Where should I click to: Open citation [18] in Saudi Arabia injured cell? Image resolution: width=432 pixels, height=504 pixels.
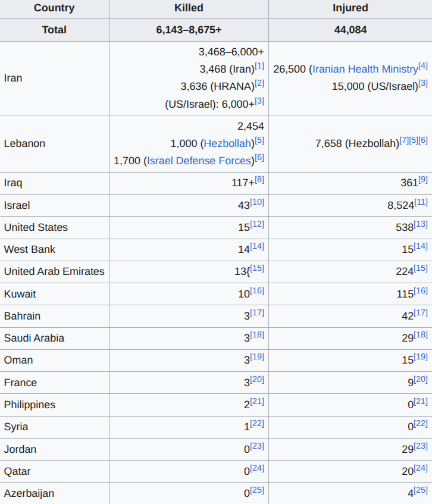click(x=421, y=335)
